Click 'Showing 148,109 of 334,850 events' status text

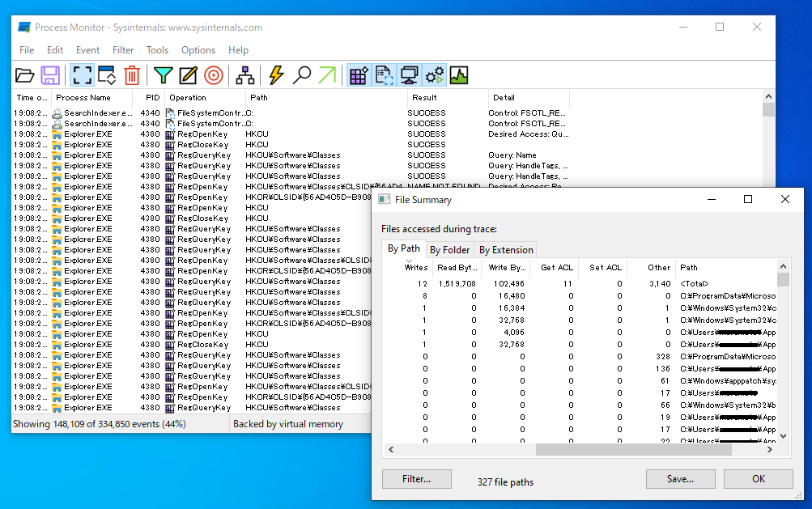pos(100,424)
